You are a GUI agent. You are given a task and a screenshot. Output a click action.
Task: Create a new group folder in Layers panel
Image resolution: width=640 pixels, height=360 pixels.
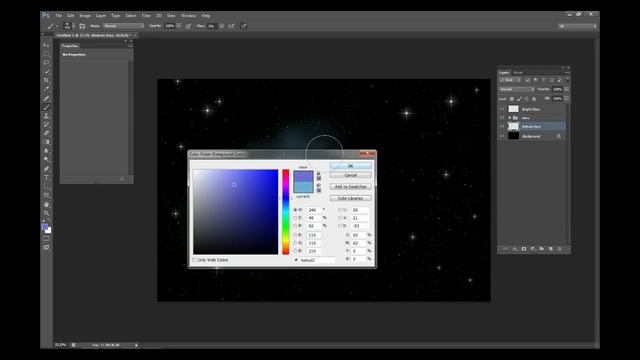542,249
